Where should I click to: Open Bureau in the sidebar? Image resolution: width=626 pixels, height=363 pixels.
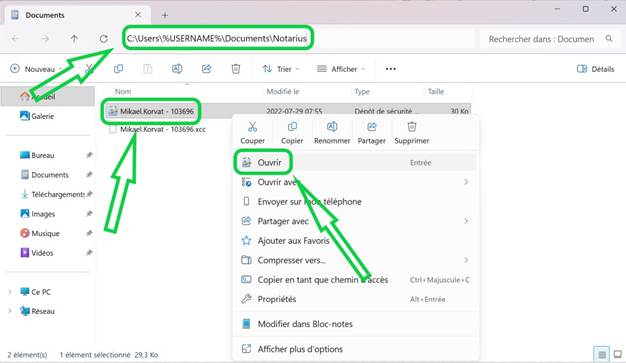click(x=37, y=155)
